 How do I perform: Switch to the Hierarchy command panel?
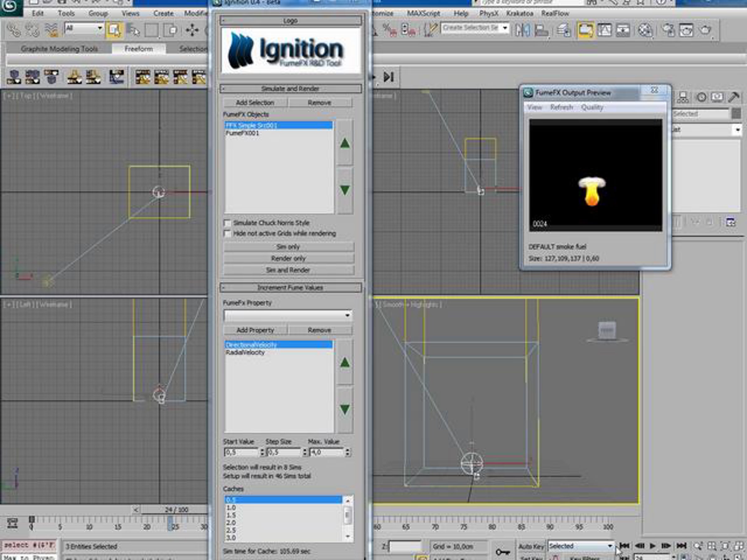[683, 98]
